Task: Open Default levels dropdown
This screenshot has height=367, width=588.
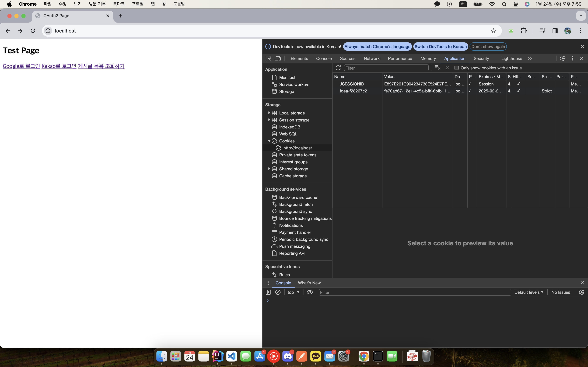Action: click(529, 292)
